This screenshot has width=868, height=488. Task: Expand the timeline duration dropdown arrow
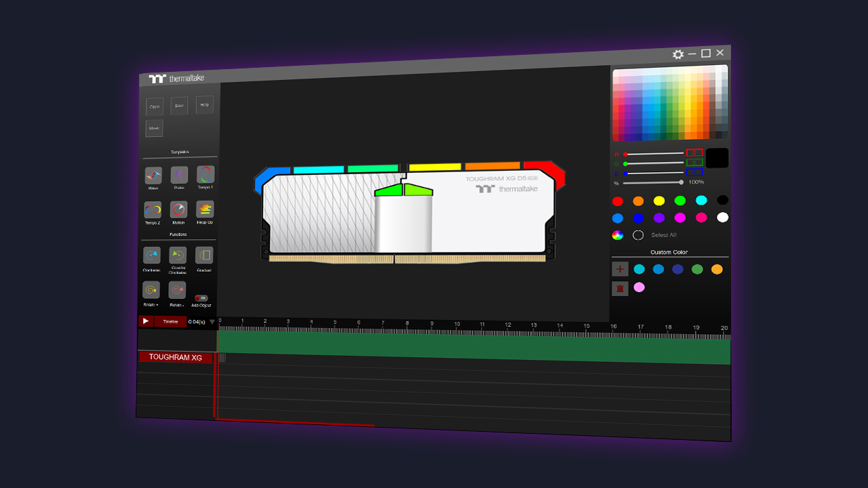(x=212, y=322)
